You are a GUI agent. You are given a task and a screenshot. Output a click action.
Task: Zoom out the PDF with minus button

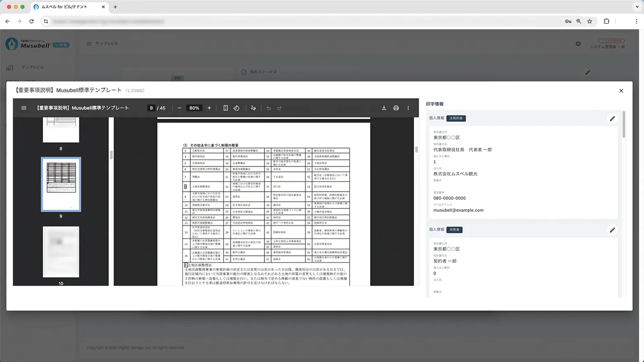pos(179,108)
